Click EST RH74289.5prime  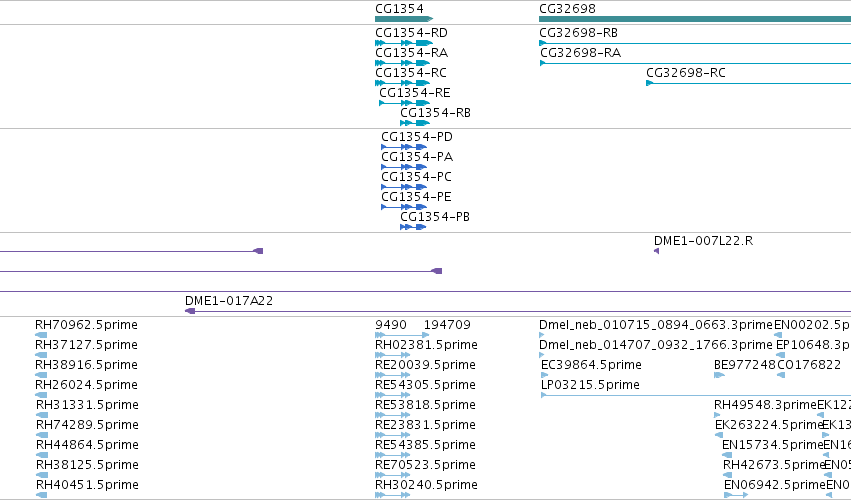[87, 425]
